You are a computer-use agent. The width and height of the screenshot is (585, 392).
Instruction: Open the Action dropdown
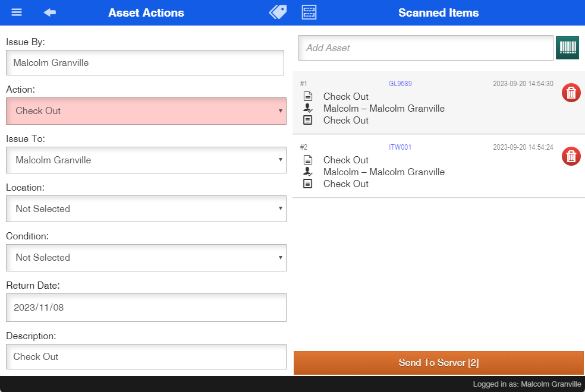tap(146, 111)
